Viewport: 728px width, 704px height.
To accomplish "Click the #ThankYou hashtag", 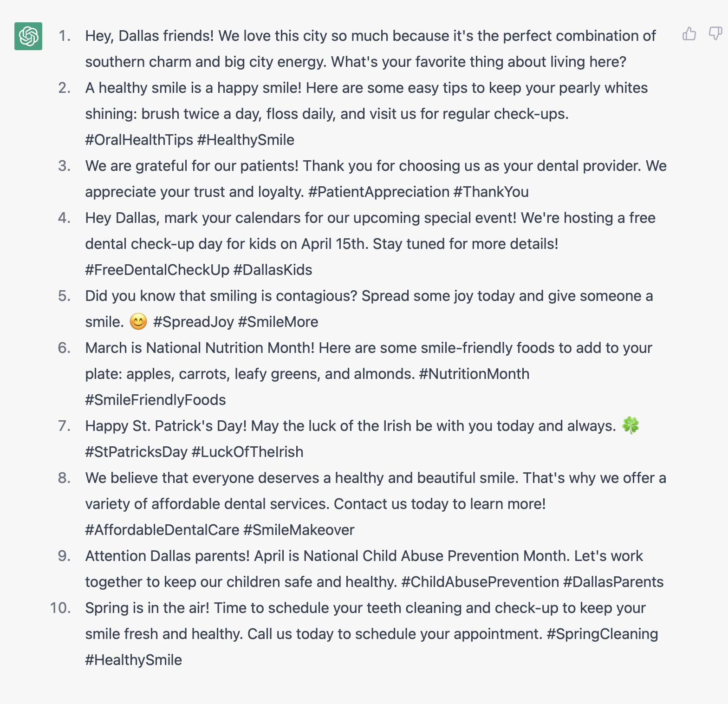I will [x=491, y=192].
